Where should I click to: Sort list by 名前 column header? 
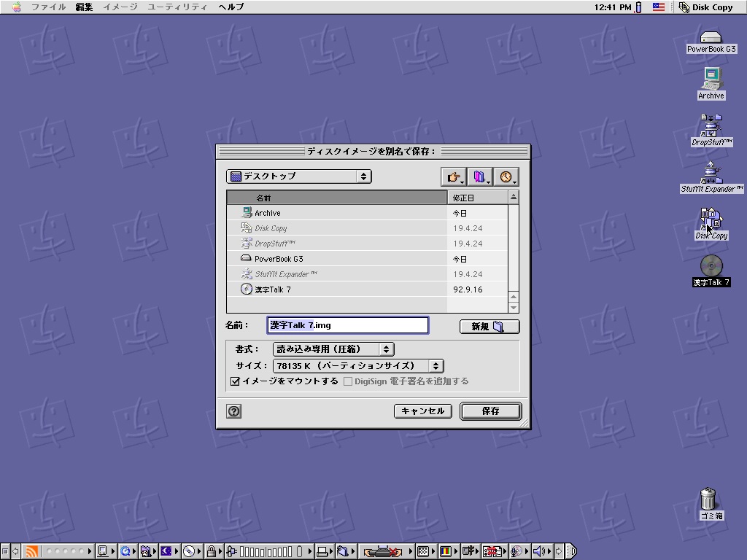[x=336, y=198]
